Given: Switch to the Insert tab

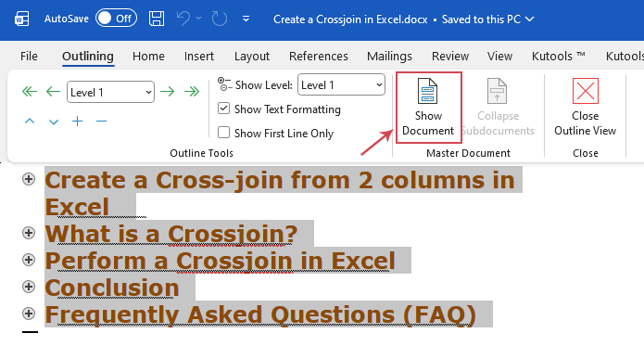Looking at the screenshot, I should point(199,56).
